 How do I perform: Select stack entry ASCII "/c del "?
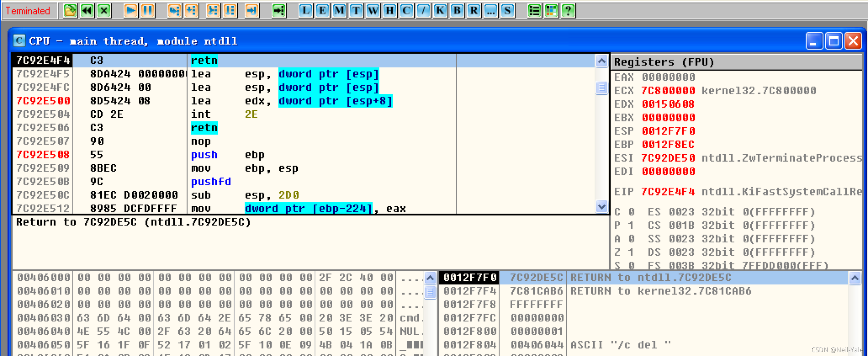click(644, 345)
